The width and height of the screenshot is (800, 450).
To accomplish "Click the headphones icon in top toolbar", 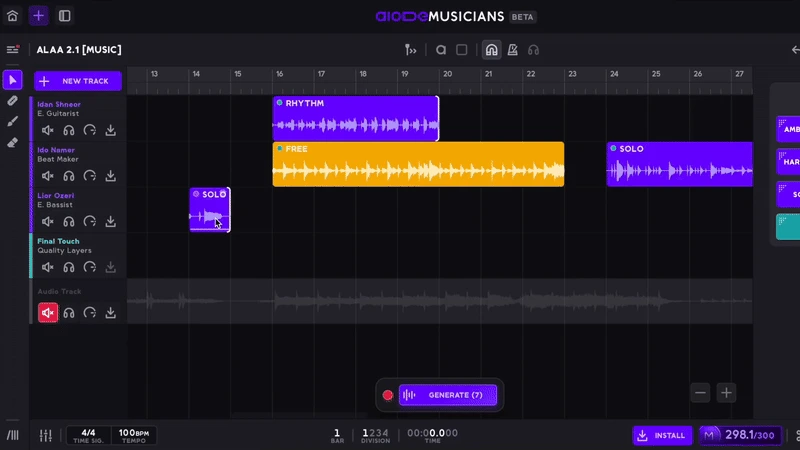I will [x=534, y=50].
